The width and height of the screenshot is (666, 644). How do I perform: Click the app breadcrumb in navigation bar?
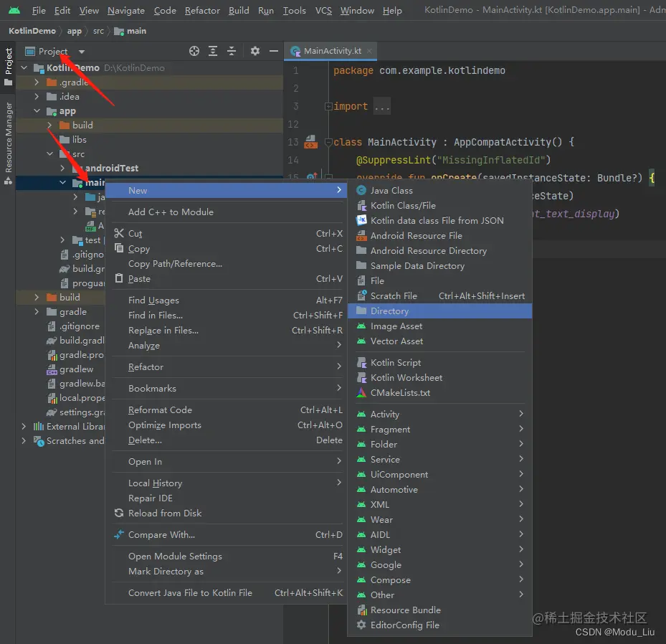tap(75, 31)
